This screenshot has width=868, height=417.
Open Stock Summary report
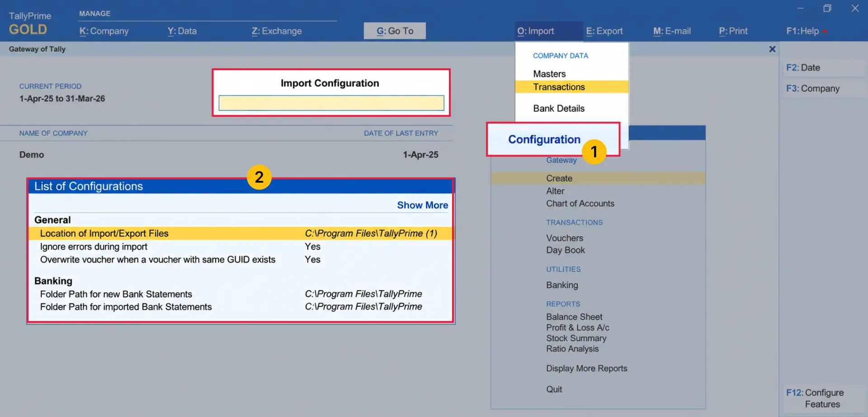(576, 338)
